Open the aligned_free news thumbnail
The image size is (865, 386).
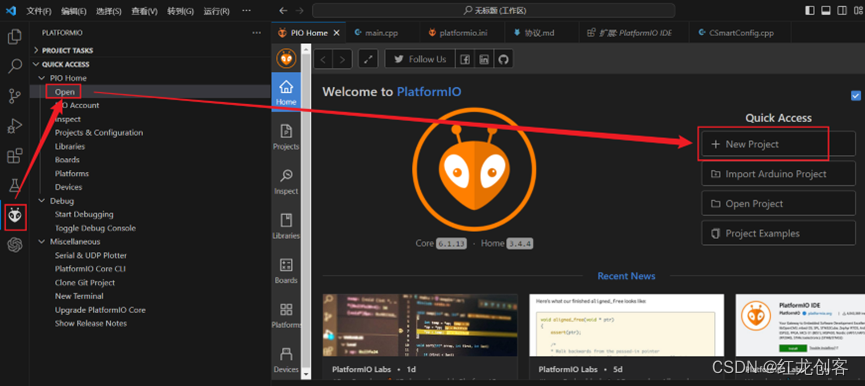627,325
